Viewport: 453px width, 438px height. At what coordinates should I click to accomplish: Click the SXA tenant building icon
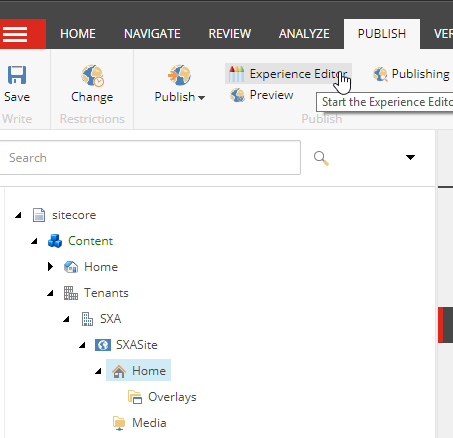click(x=87, y=319)
